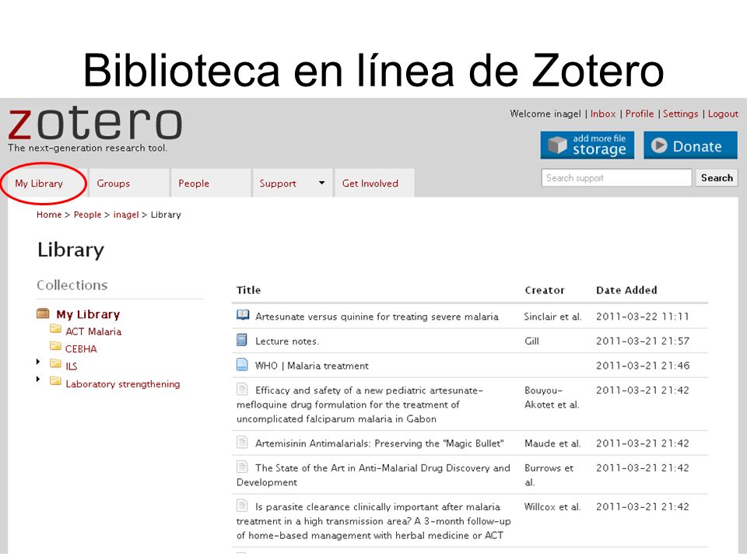Open the Inbox link
The width and height of the screenshot is (747, 560).
[x=602, y=114]
